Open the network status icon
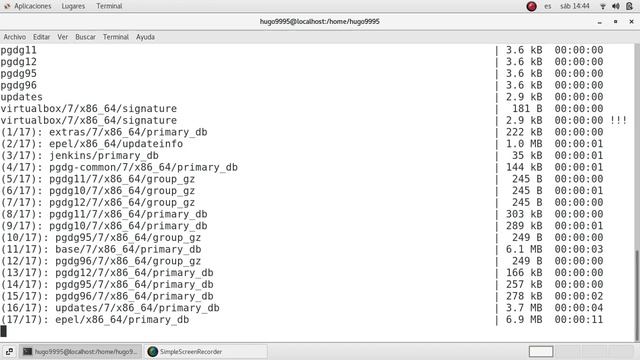 (x=603, y=6)
